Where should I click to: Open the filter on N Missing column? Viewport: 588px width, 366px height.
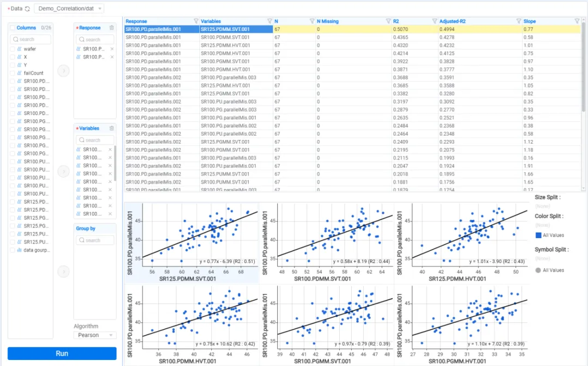tap(388, 21)
